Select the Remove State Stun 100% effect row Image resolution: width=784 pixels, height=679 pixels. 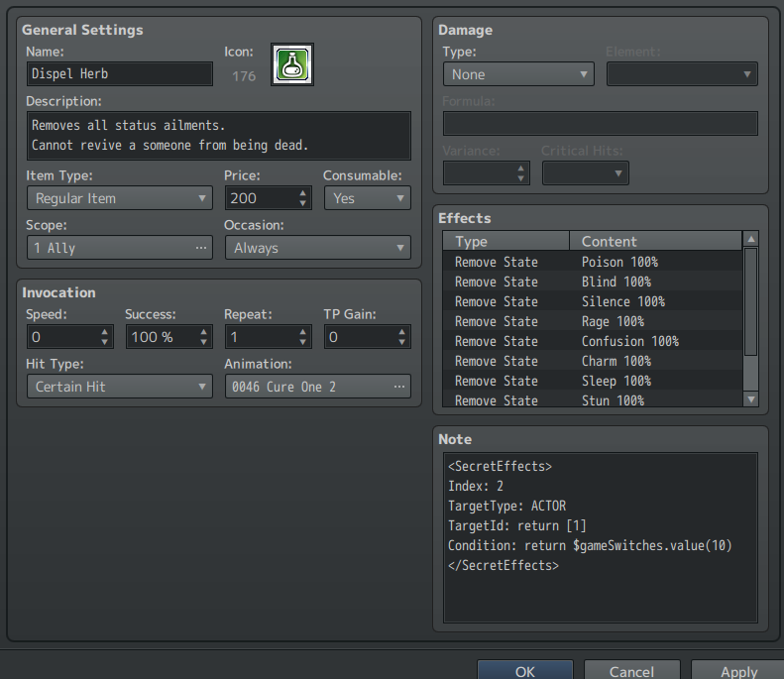pos(593,399)
